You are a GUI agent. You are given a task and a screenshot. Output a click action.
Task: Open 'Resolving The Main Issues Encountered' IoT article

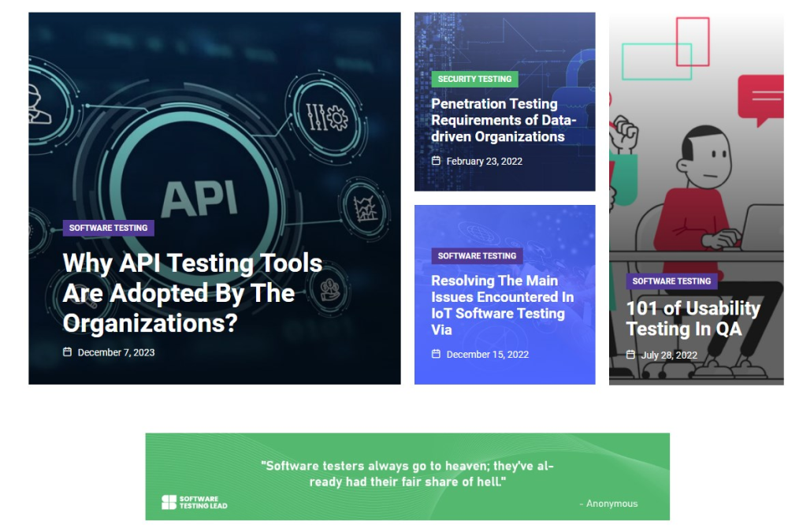pyautogui.click(x=502, y=304)
